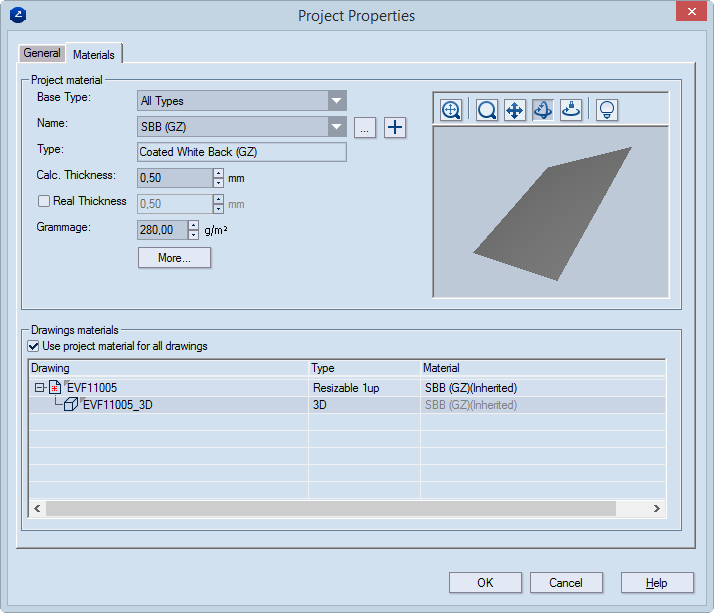
Task: Decrease Calc. Thickness with down arrow
Action: coord(219,183)
